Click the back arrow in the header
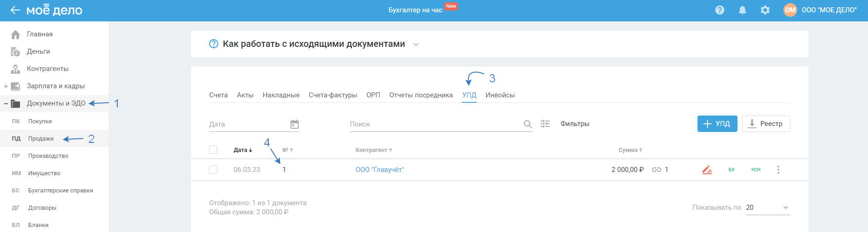Image resolution: width=868 pixels, height=232 pixels. coord(15,10)
